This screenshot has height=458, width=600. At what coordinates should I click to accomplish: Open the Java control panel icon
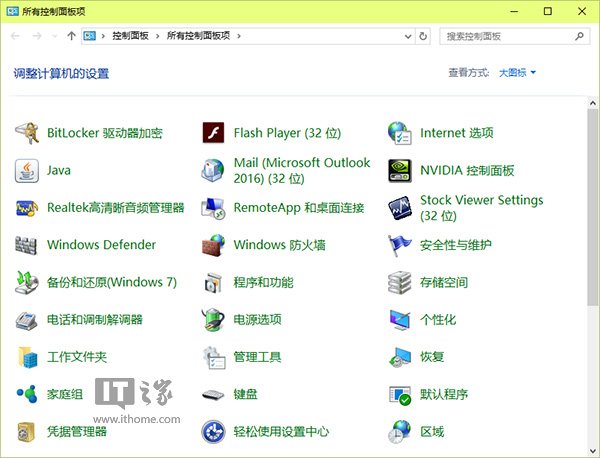click(27, 171)
